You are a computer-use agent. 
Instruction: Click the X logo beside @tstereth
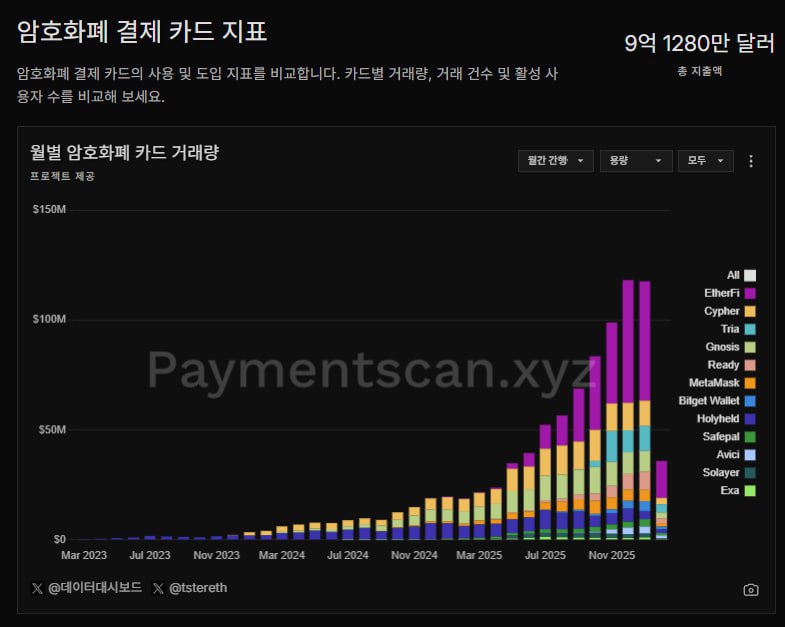159,588
